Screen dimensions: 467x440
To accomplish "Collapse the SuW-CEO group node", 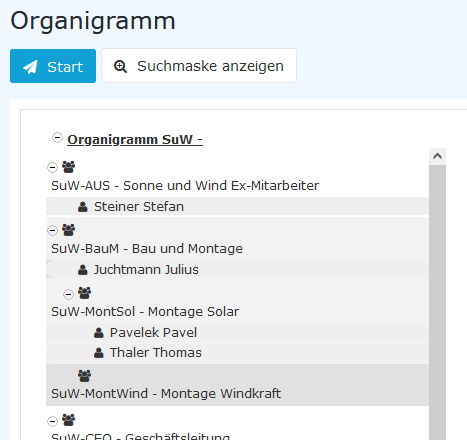I will point(52,421).
